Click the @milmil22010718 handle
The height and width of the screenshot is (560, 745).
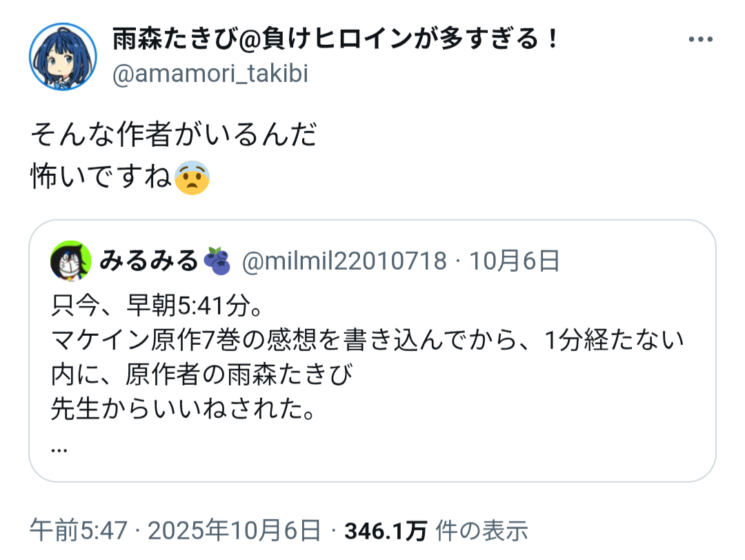pyautogui.click(x=344, y=261)
